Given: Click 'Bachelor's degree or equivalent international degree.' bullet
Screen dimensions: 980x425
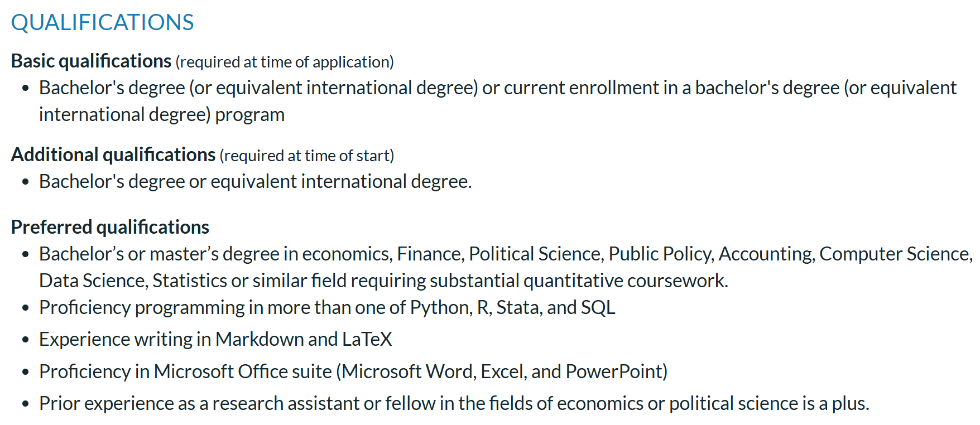Looking at the screenshot, I should 255,182.
